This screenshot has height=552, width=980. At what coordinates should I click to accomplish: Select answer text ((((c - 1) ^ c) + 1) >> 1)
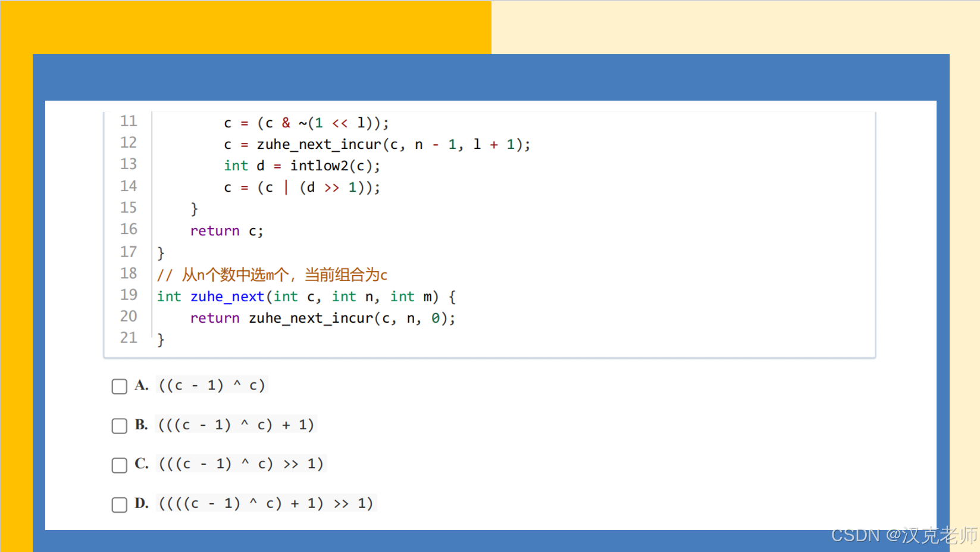click(x=266, y=503)
